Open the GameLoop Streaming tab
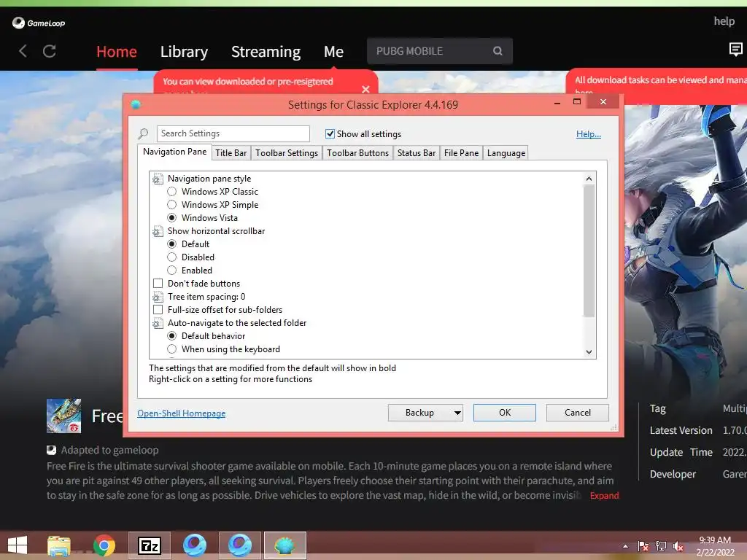This screenshot has height=560, width=747. 266,52
